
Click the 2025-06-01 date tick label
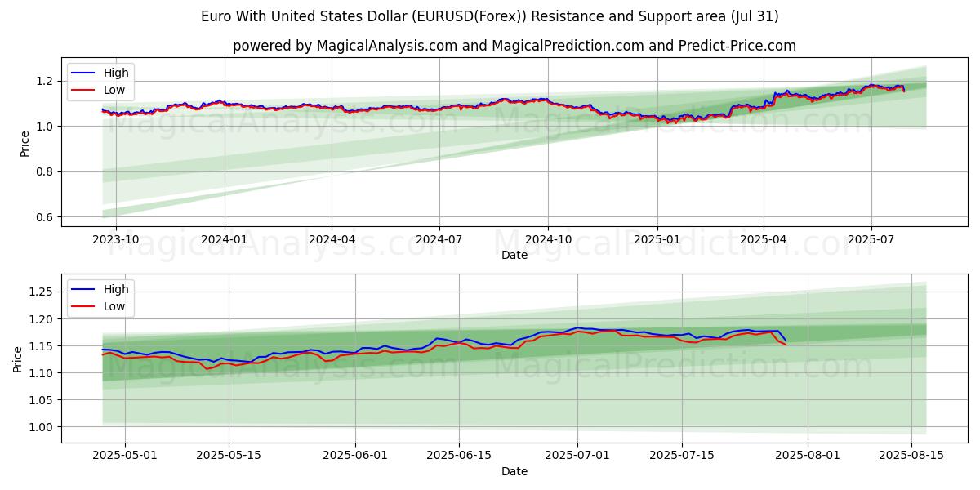tap(355, 456)
